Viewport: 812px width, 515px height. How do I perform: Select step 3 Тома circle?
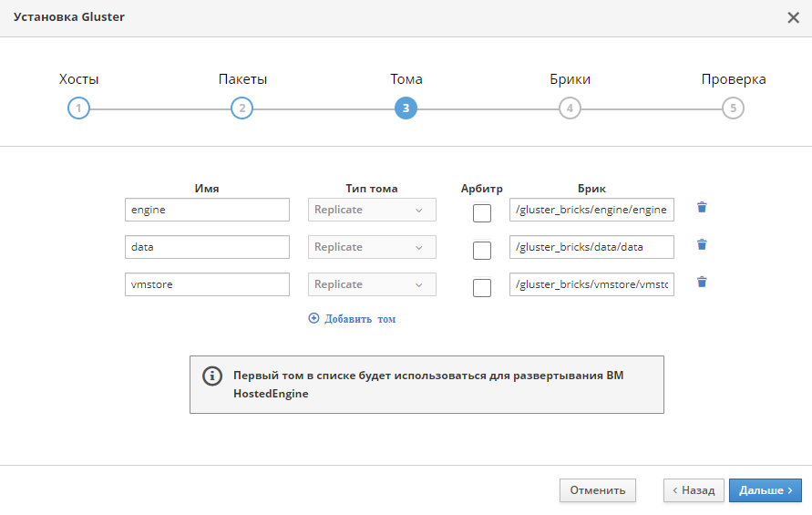click(406, 108)
